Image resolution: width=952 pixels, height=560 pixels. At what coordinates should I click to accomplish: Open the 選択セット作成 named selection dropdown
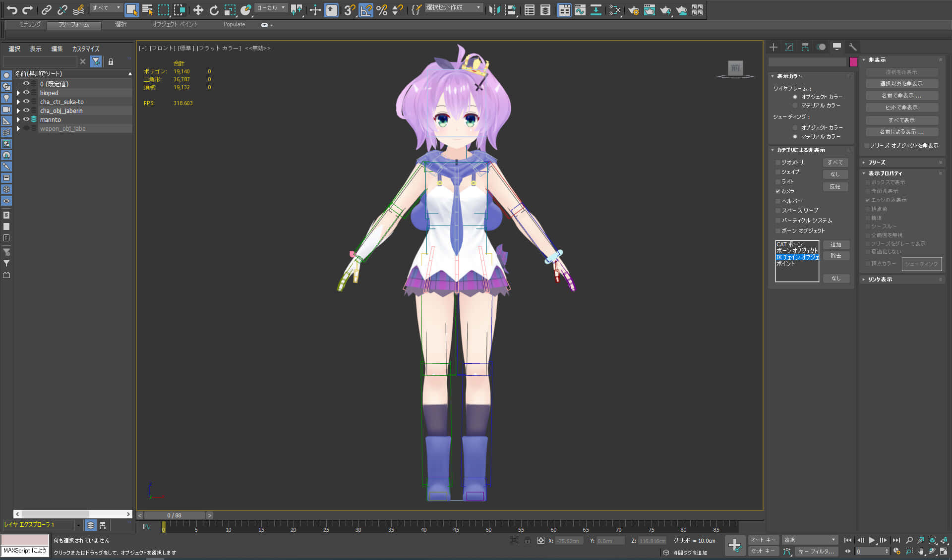pyautogui.click(x=453, y=8)
